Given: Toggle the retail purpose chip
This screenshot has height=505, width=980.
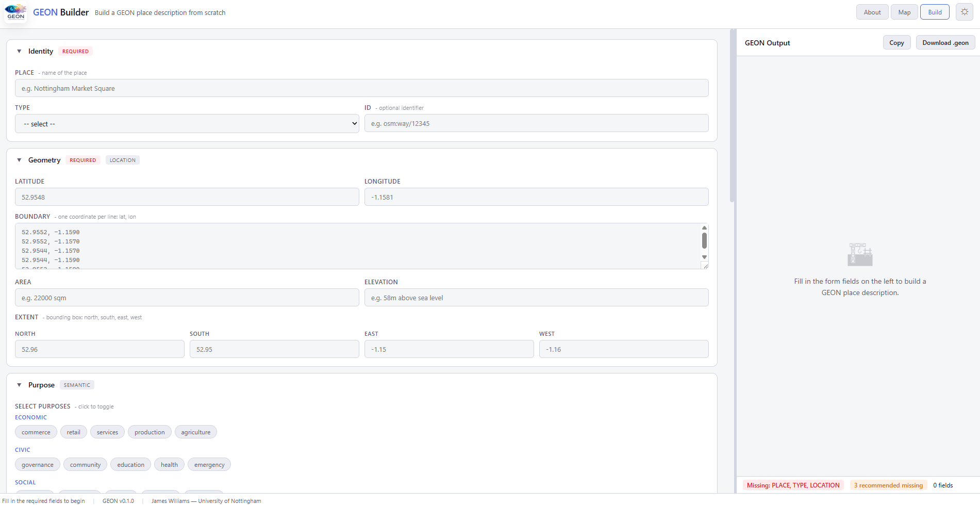Looking at the screenshot, I should tap(74, 432).
